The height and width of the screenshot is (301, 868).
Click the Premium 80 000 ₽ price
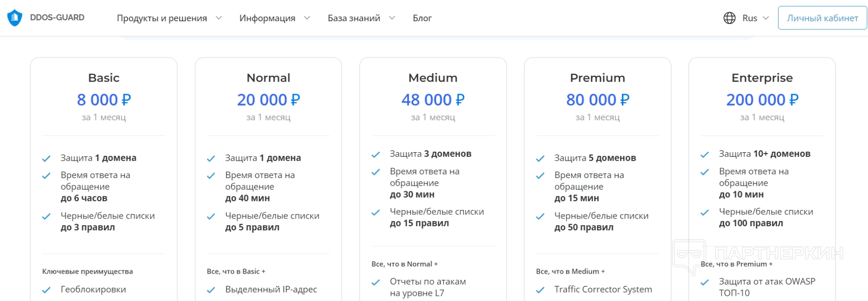[x=597, y=100]
